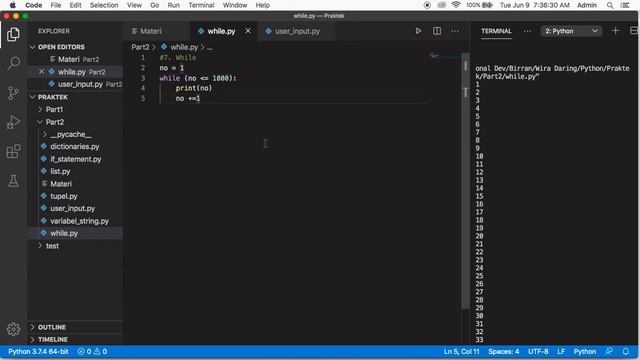640x360 pixels.
Task: Open the Extensions view
Action: point(13,151)
